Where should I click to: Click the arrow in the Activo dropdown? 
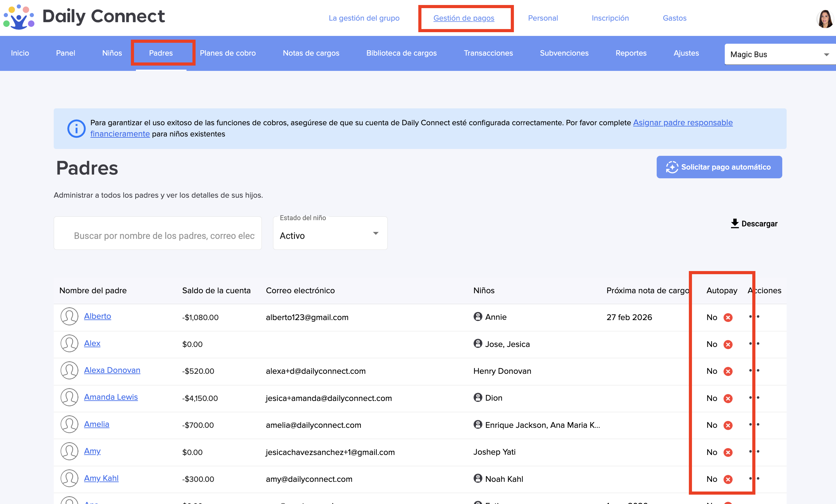(x=376, y=233)
